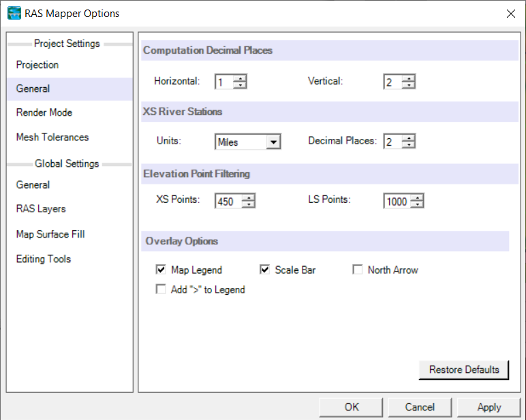
Task: Enable the North Arrow overlay option
Action: coord(358,270)
